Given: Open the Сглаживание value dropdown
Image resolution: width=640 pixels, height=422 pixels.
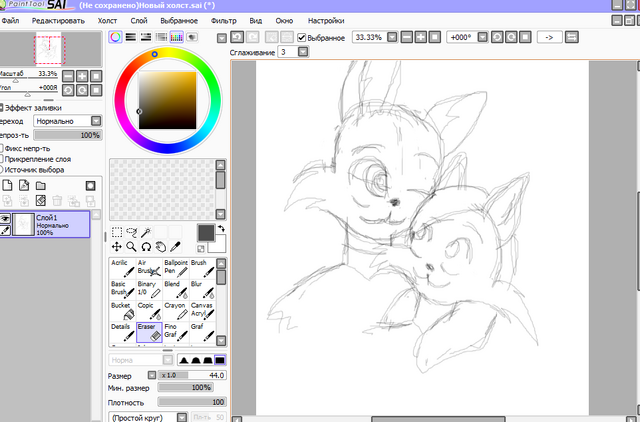Looking at the screenshot, I should tap(303, 52).
